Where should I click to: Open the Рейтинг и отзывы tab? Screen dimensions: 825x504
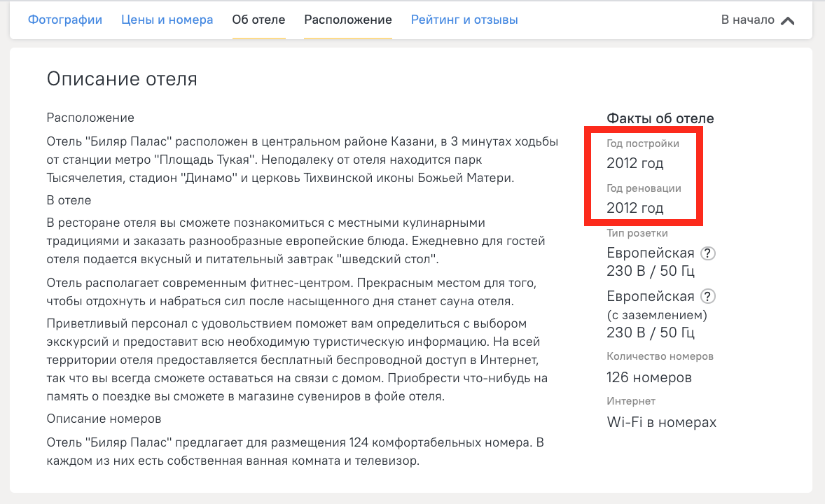(x=464, y=20)
